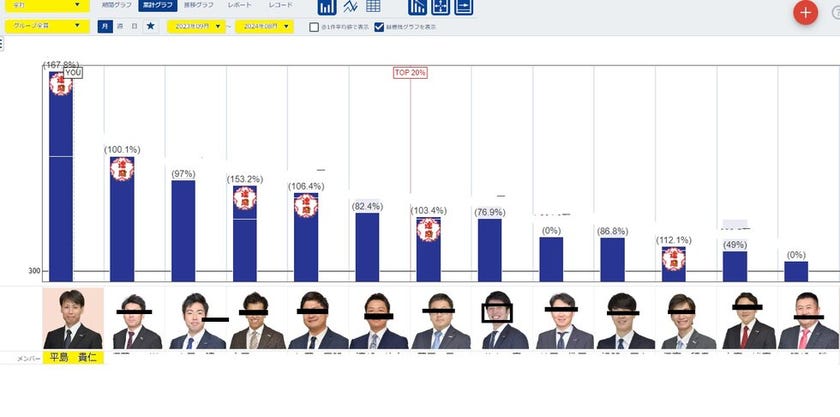Open the help question mark icon
Viewport: 840px width, 417px height.
(x=834, y=12)
